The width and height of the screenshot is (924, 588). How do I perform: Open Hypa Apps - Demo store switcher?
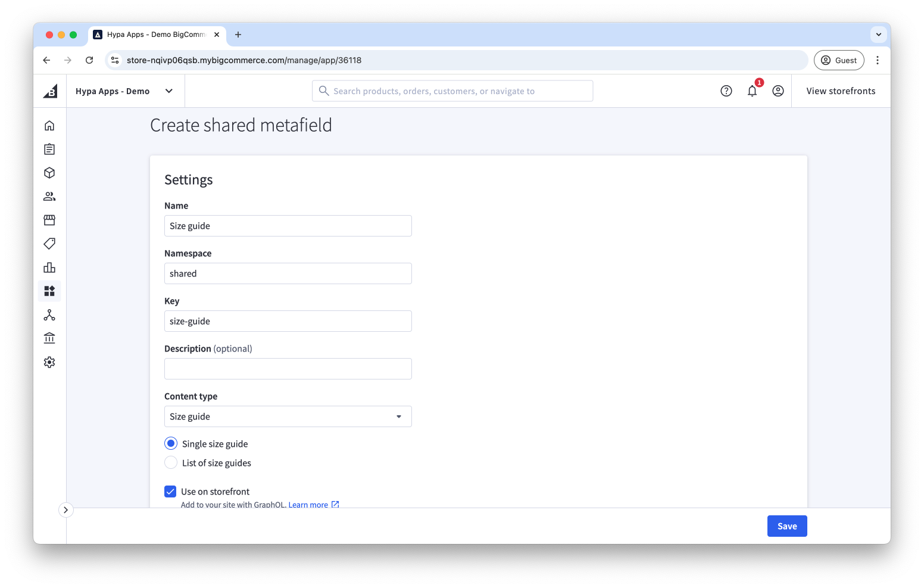click(124, 91)
